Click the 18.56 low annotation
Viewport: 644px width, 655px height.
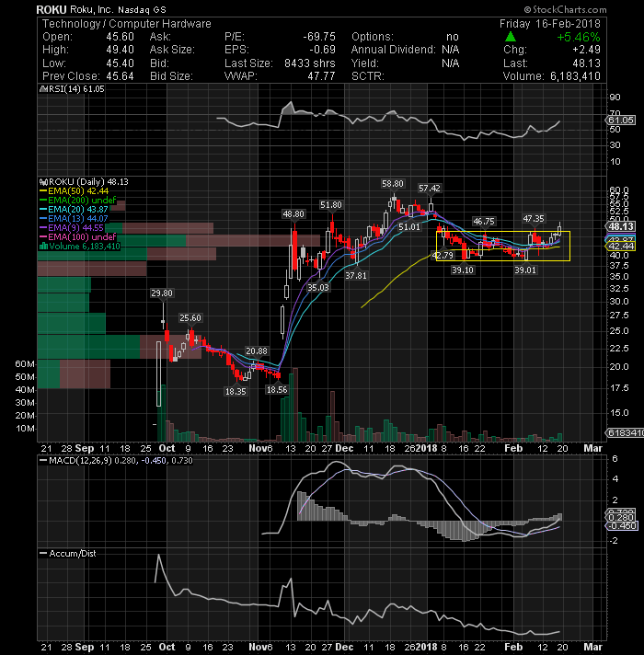(277, 390)
